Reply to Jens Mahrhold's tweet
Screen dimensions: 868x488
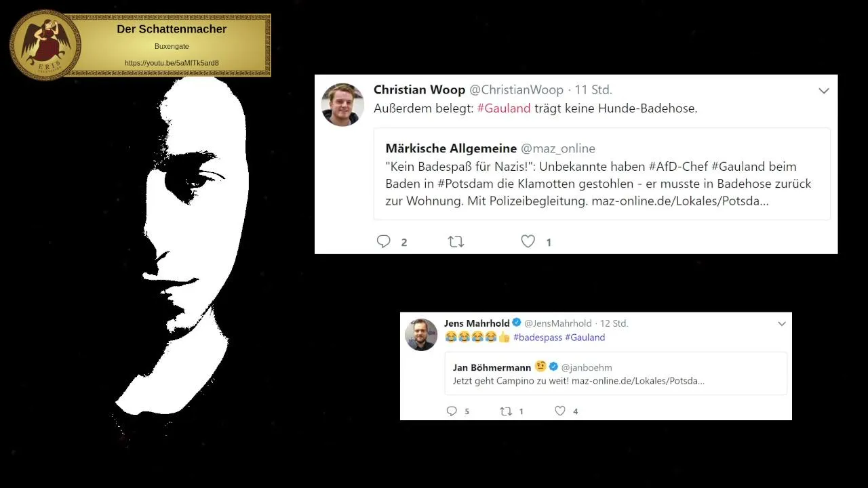click(452, 411)
